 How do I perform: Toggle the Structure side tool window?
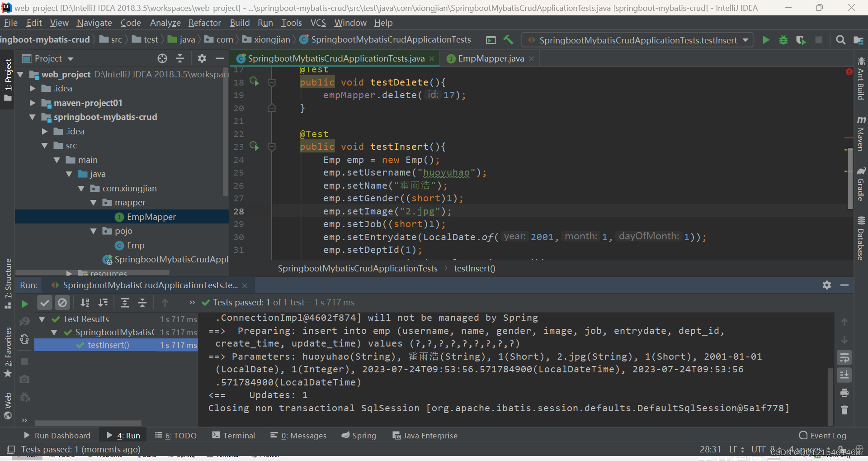[x=8, y=284]
